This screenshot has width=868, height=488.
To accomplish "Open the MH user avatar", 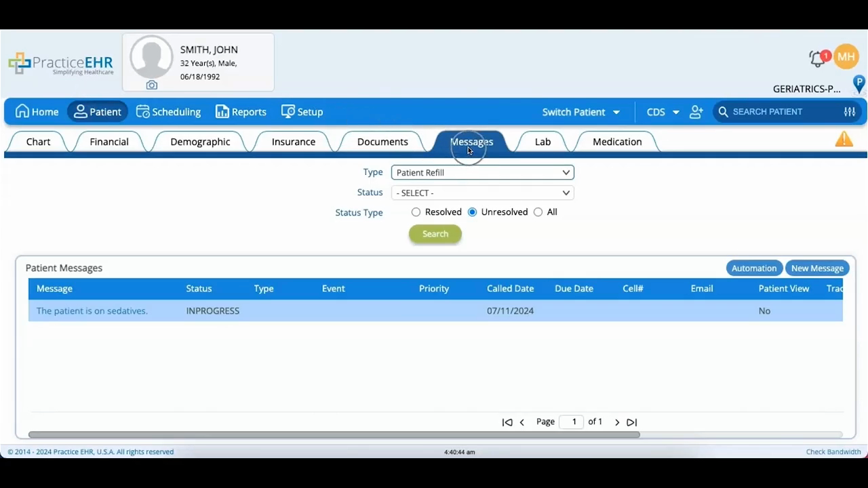I will pos(846,57).
